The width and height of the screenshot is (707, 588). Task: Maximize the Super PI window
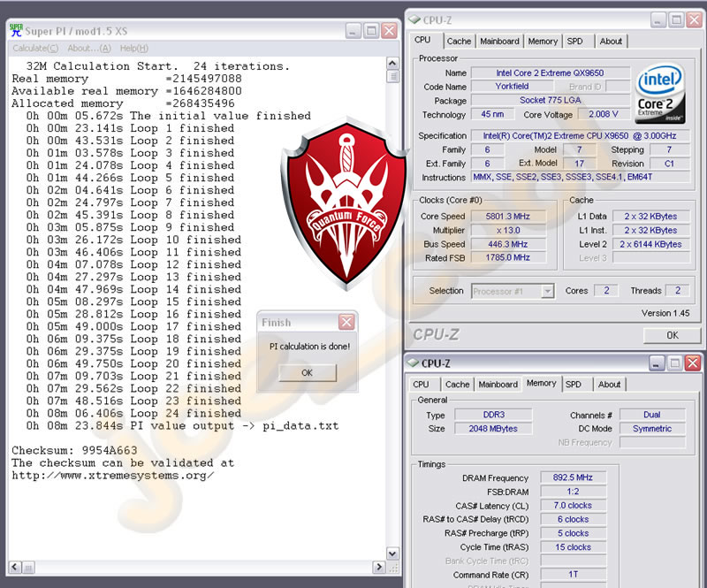click(371, 31)
